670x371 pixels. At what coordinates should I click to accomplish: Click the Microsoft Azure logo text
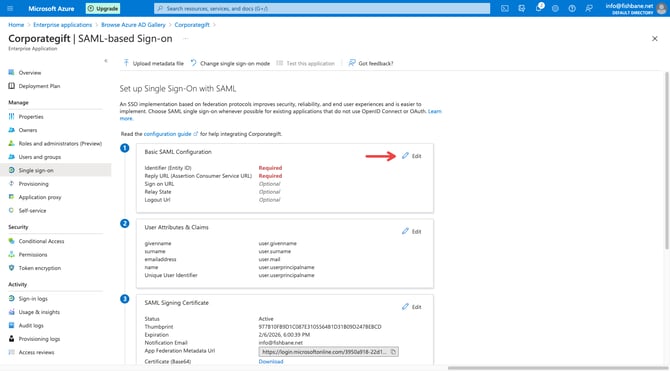pyautogui.click(x=51, y=9)
